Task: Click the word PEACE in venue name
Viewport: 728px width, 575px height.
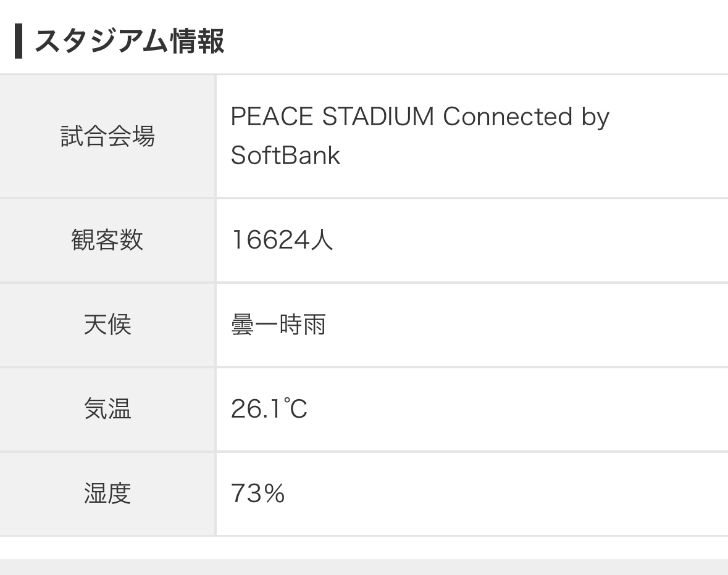Action: coord(272,117)
